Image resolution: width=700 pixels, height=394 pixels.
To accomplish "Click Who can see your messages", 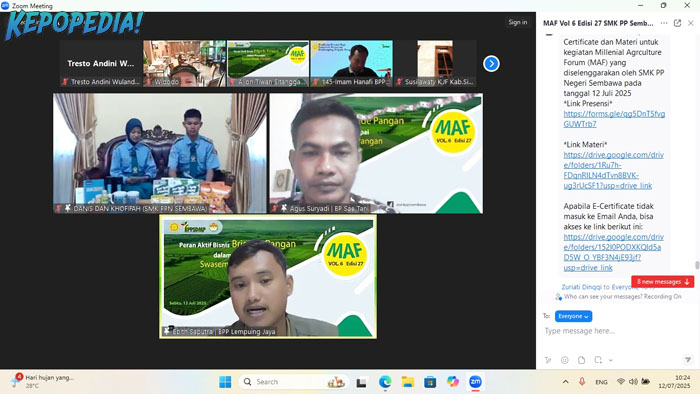I will (x=622, y=296).
